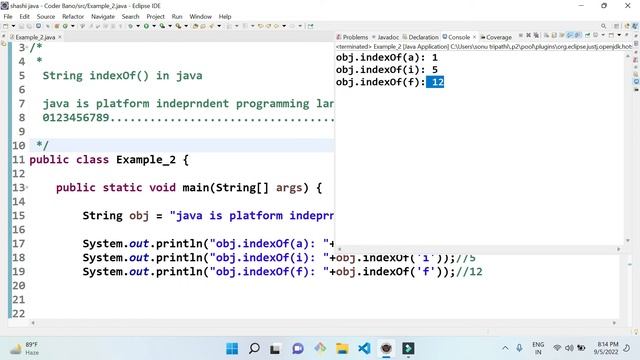The image size is (640, 360).
Task: Open Task View on the taskbar
Action: [276, 349]
